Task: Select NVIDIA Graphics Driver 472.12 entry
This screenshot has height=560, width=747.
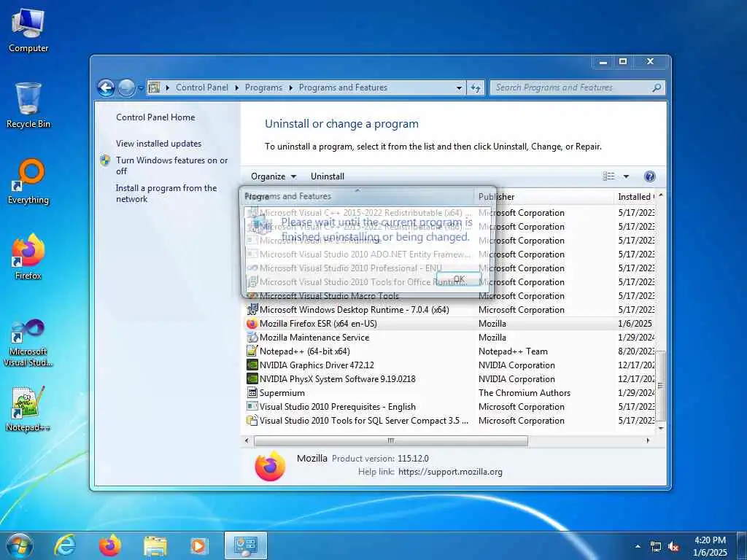Action: pyautogui.click(x=449, y=365)
